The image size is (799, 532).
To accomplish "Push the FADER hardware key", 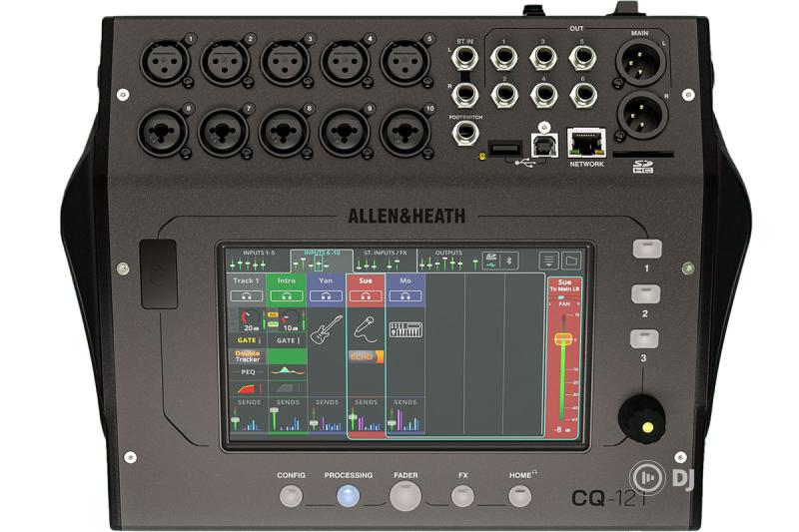I will tap(405, 496).
